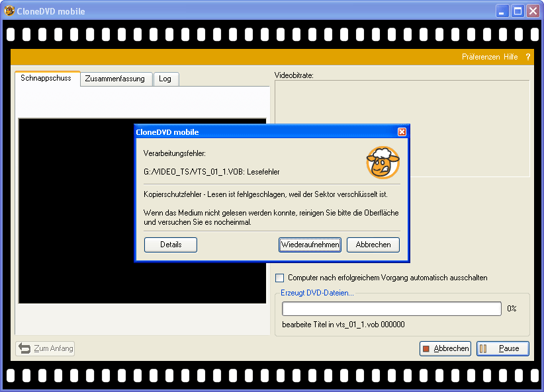Screen dimensions: 544x392
Task: Switch to the Zusammenfassung tab
Action: [115, 79]
